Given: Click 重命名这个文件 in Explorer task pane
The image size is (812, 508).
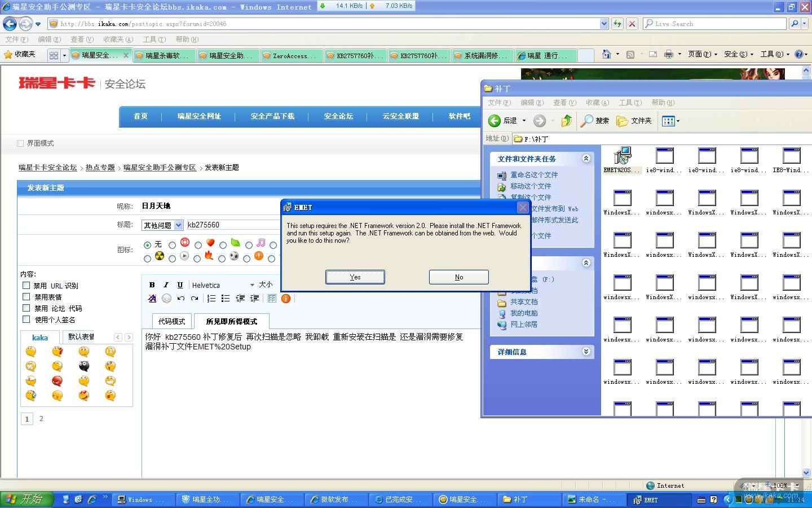Looking at the screenshot, I should click(534, 175).
